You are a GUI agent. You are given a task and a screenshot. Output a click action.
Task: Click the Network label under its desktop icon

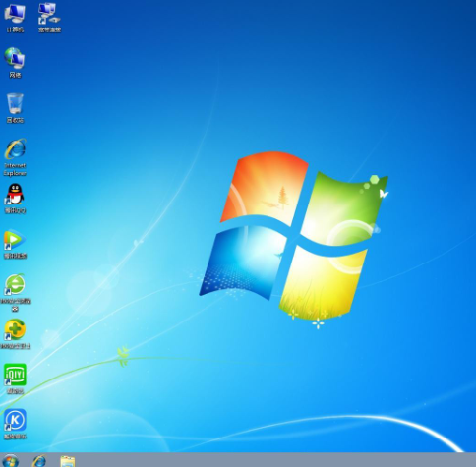coord(15,75)
